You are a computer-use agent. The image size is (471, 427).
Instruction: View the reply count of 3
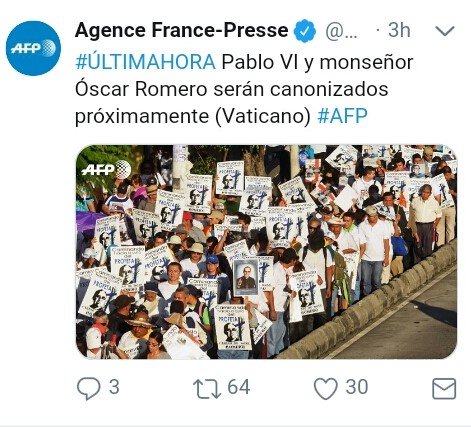(x=114, y=387)
